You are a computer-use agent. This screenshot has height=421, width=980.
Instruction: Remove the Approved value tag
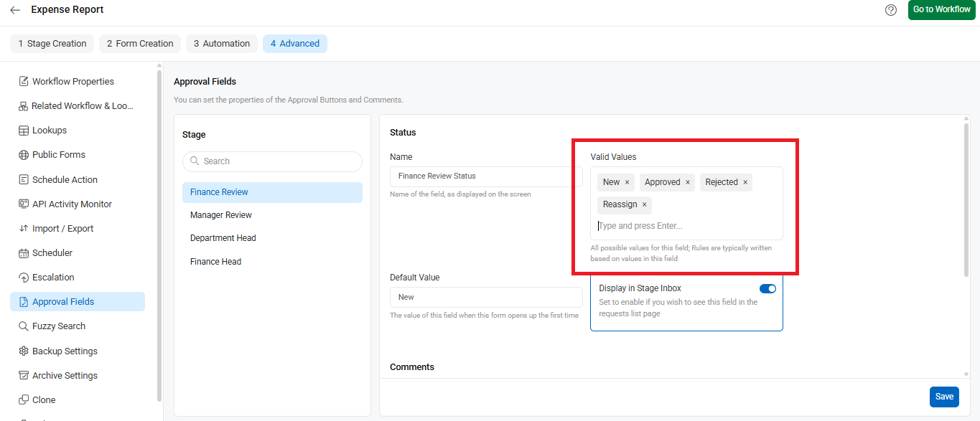click(x=688, y=182)
